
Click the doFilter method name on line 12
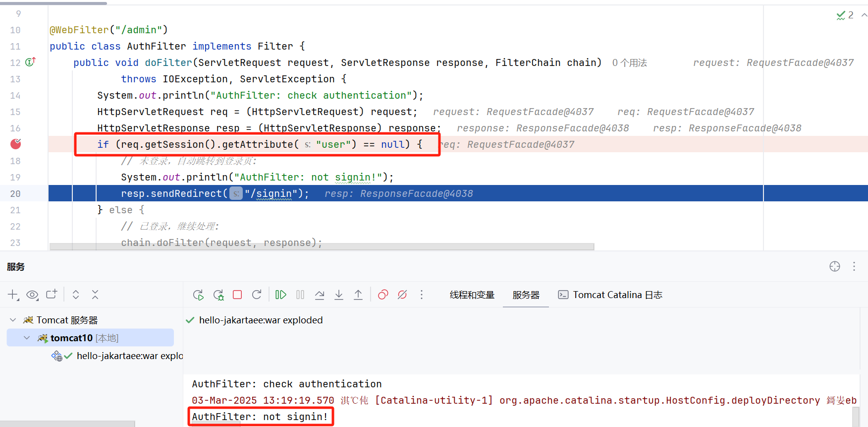(x=168, y=62)
